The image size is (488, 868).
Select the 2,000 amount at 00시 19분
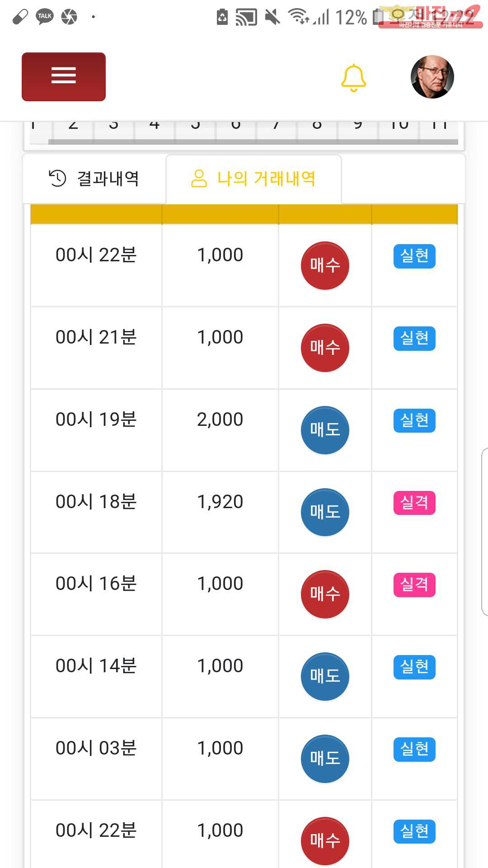click(x=220, y=420)
